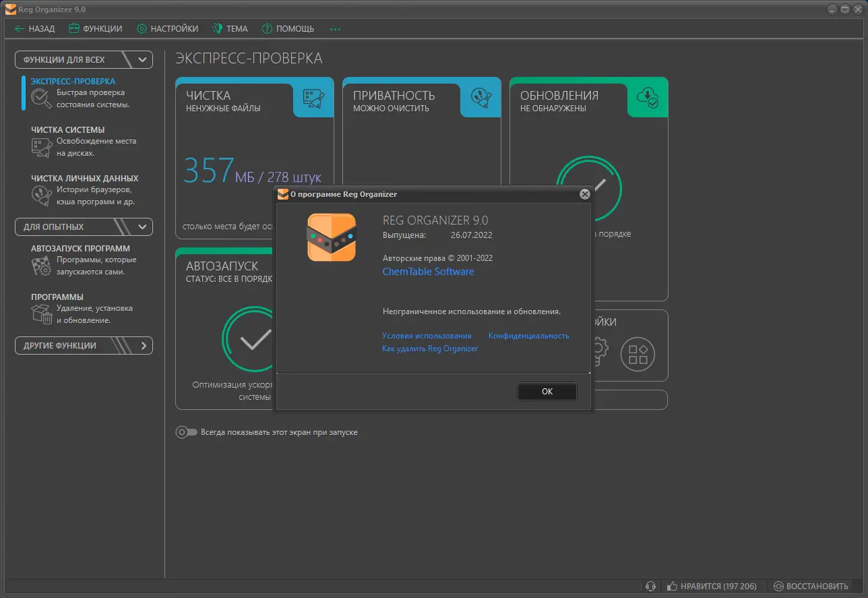Click the cloud download icon on Обновления card
The height and width of the screenshot is (598, 868).
[647, 98]
